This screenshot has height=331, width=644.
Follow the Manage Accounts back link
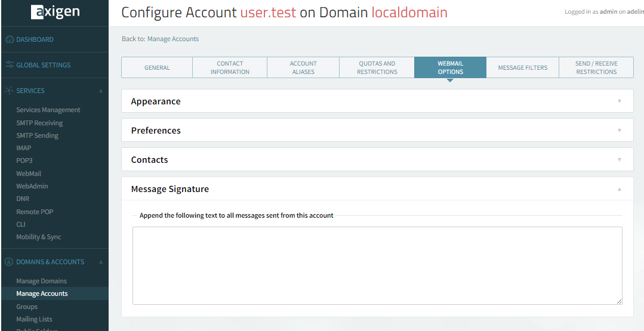click(173, 39)
